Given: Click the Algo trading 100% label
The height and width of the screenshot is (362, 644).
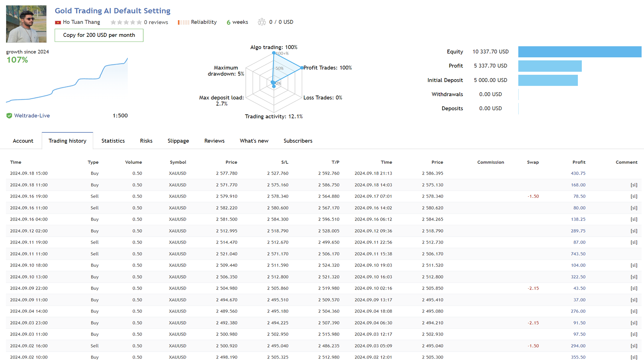Looking at the screenshot, I should click(x=274, y=47).
